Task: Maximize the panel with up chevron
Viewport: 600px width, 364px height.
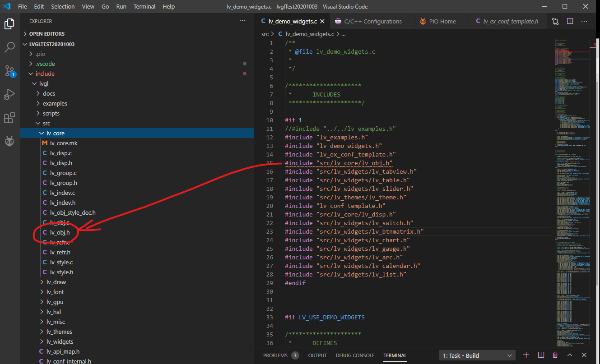Action: (570, 355)
